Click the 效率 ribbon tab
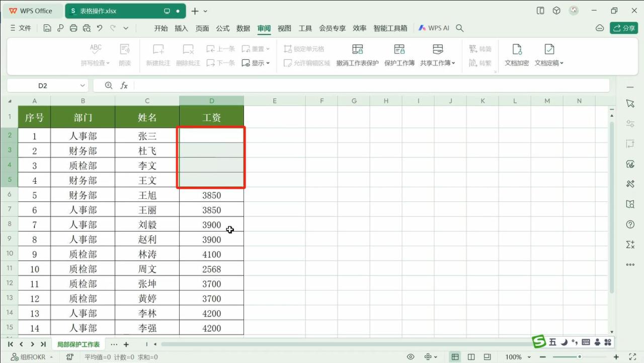 click(x=360, y=28)
